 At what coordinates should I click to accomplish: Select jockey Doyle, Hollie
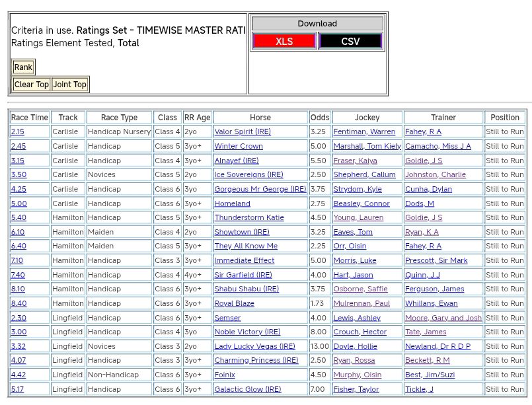click(x=356, y=346)
